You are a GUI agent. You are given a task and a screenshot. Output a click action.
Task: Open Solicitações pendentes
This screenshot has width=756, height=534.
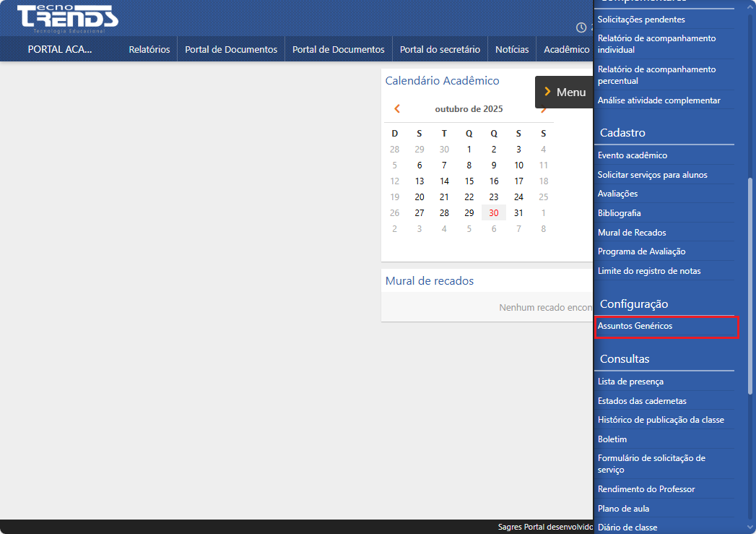[x=643, y=19]
